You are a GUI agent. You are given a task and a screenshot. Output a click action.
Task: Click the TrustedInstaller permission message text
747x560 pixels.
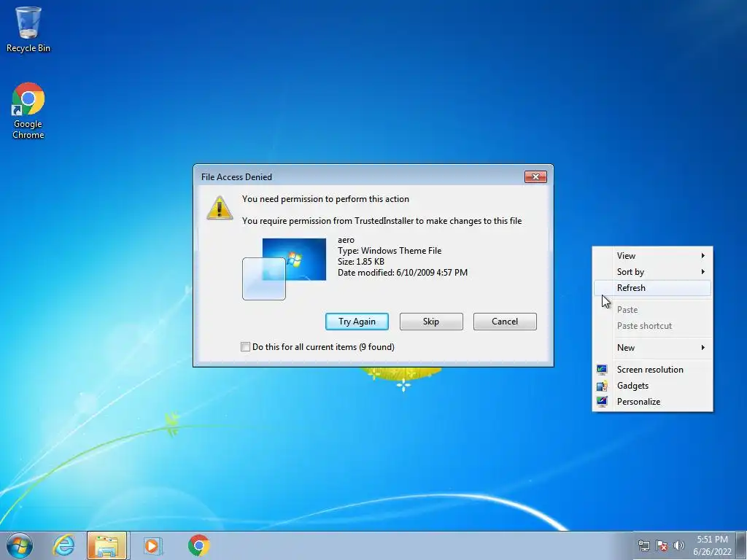(x=382, y=221)
